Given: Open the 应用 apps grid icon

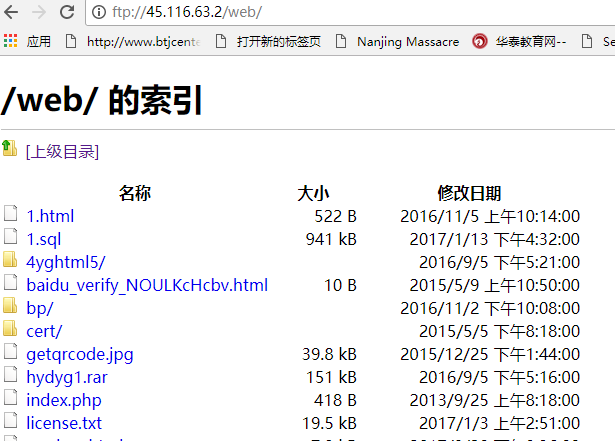Looking at the screenshot, I should coord(11,41).
